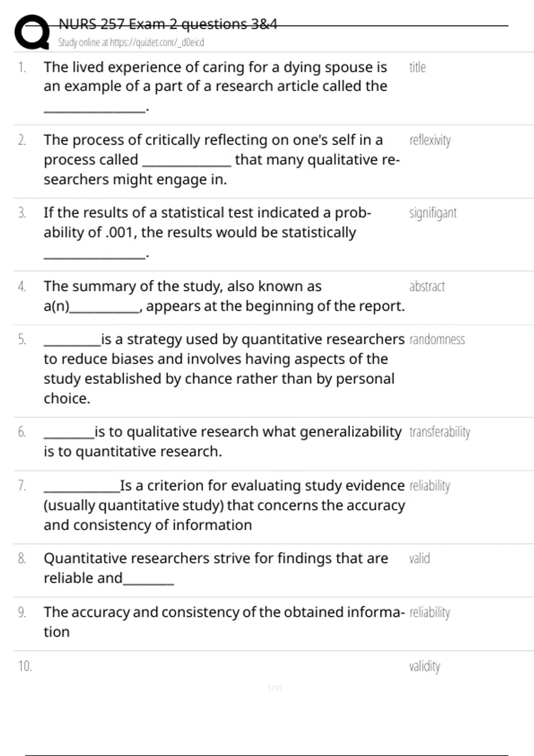Click the Quizlet Q logo icon
Image resolution: width=534 pixels, height=756 pixels.
pyautogui.click(x=32, y=32)
